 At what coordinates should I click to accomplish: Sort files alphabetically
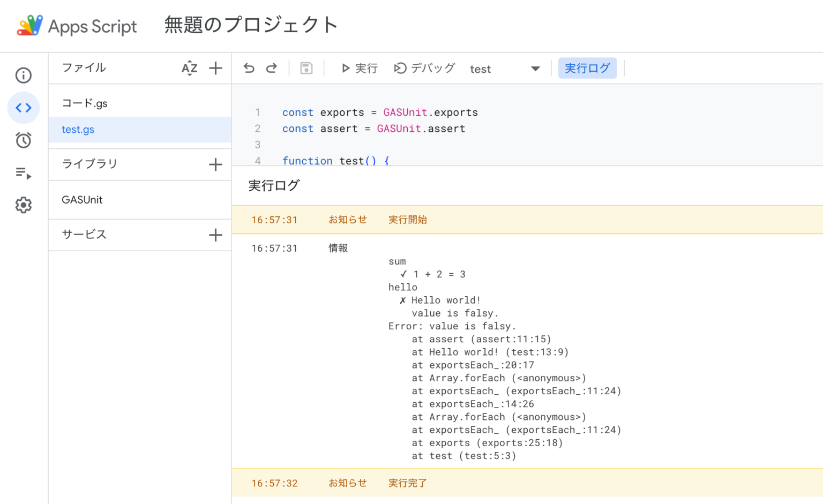pyautogui.click(x=189, y=68)
